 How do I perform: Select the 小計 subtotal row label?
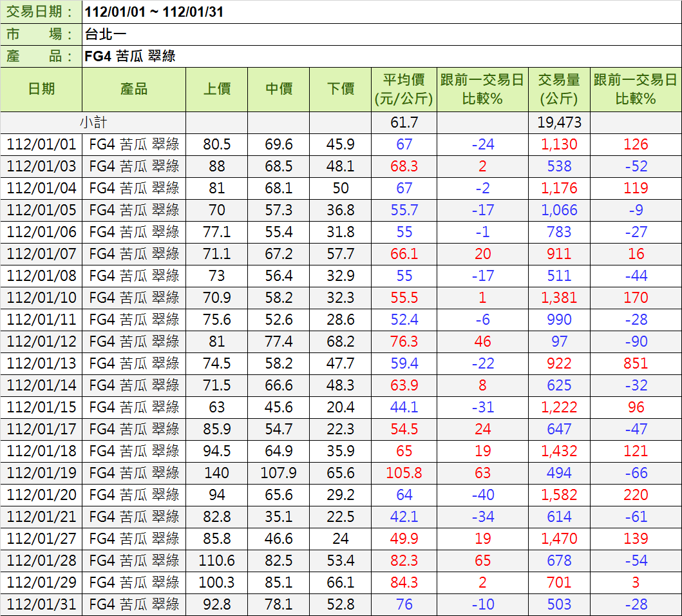click(93, 122)
